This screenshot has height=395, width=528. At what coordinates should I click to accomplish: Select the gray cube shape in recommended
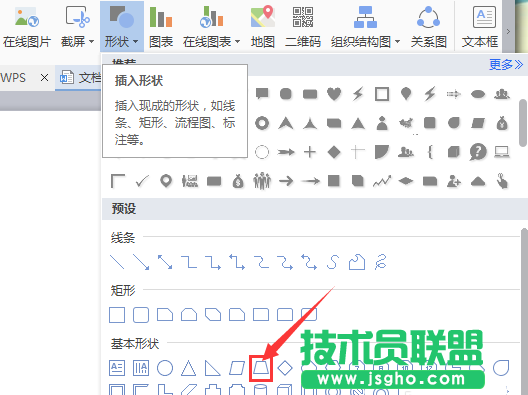(x=454, y=152)
